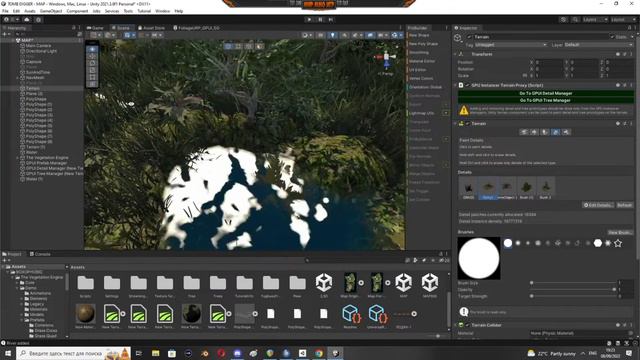The height and width of the screenshot is (360, 640).
Task: Open the GameObject menu
Action: click(x=51, y=11)
